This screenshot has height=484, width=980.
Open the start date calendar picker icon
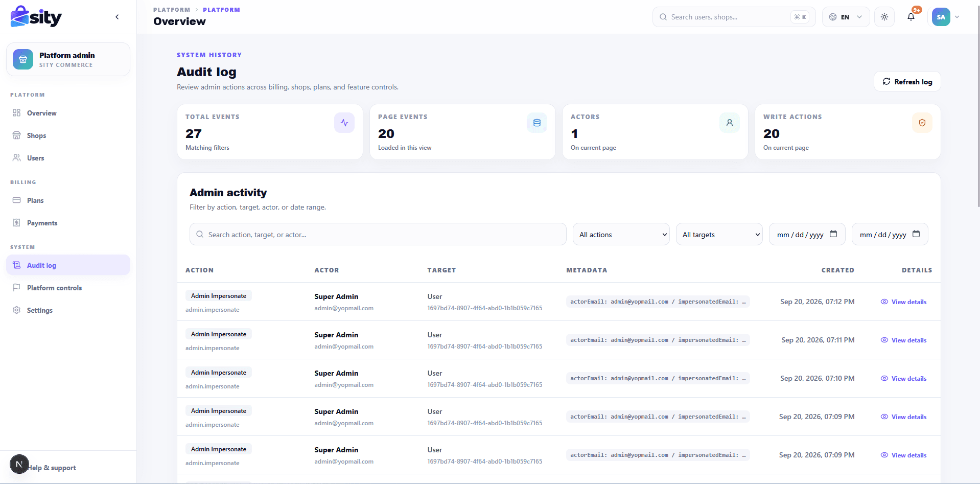coord(833,234)
